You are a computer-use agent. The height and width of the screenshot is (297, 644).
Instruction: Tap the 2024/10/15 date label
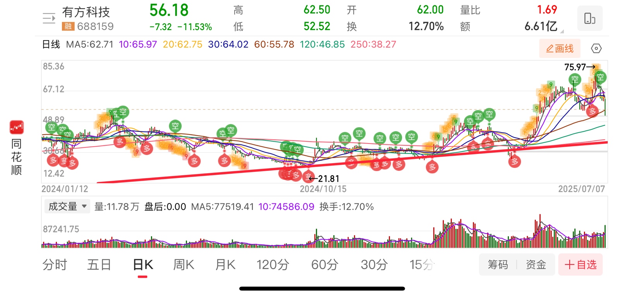click(323, 189)
